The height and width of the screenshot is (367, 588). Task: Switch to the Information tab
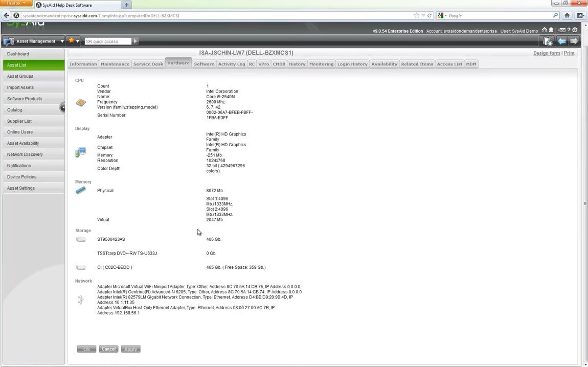(83, 64)
